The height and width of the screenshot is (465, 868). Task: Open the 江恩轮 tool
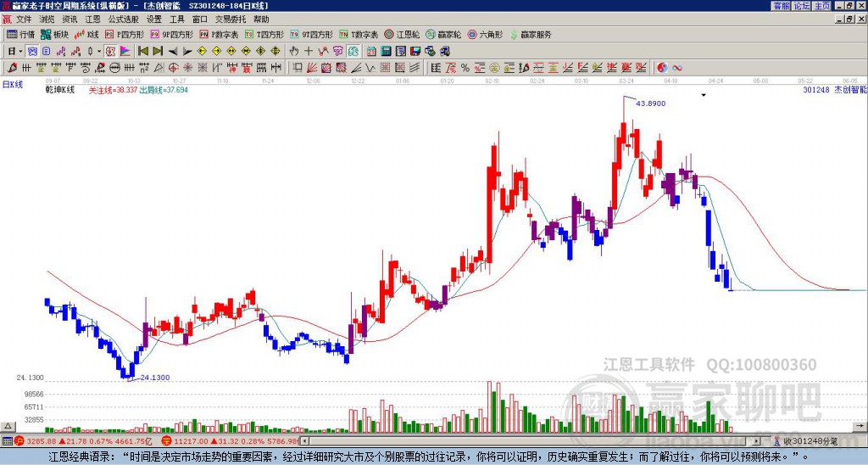pyautogui.click(x=403, y=34)
